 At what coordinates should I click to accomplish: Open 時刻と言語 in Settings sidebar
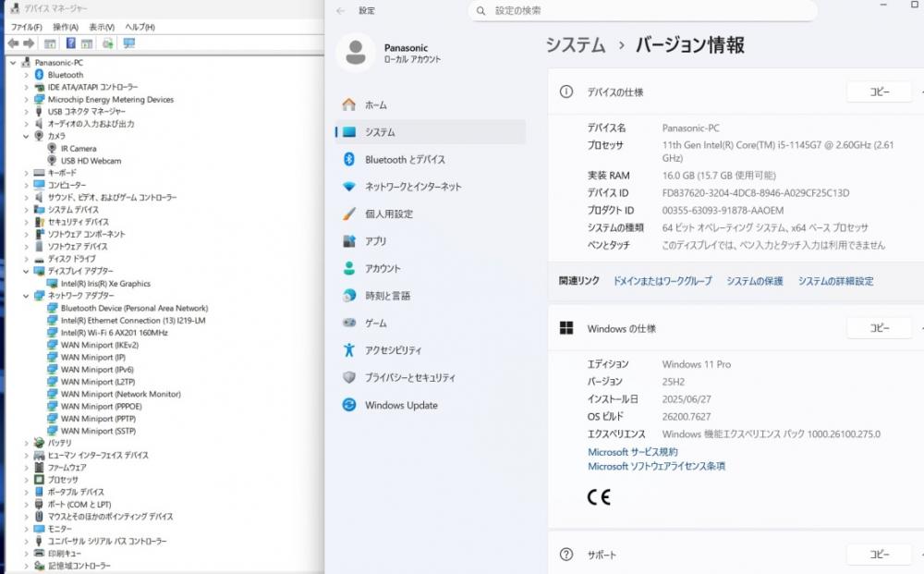431,296
